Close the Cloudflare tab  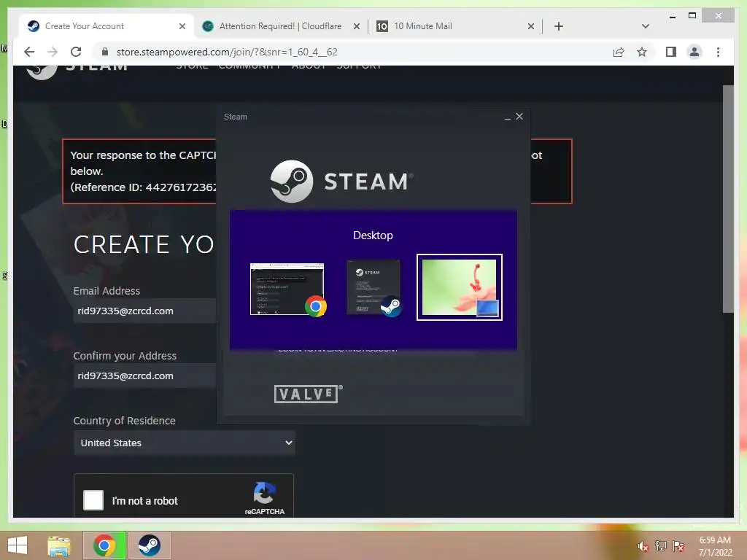[356, 26]
